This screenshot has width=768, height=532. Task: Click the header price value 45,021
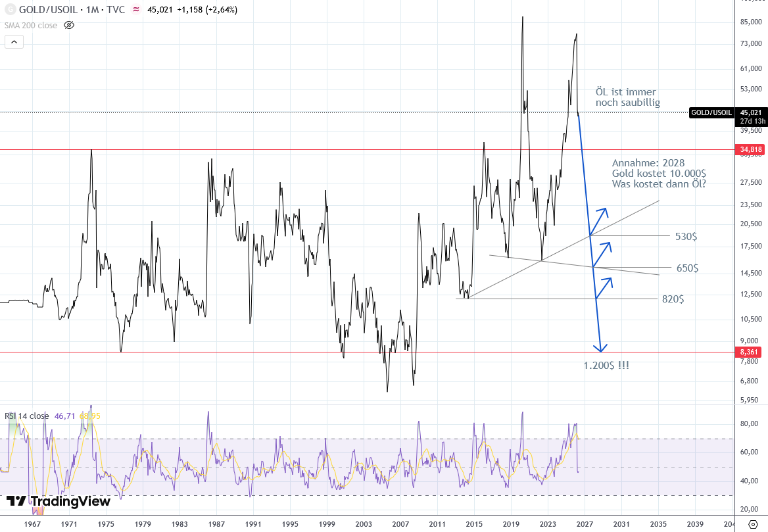tap(160, 9)
